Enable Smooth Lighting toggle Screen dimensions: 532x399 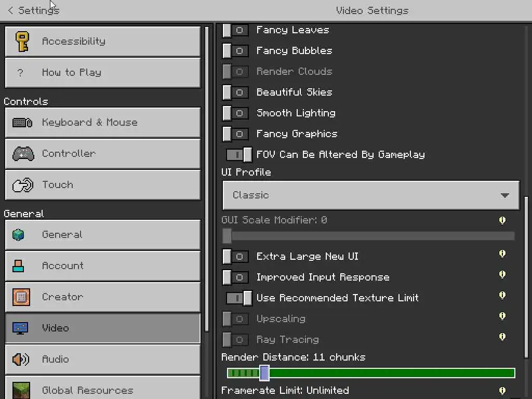(235, 113)
